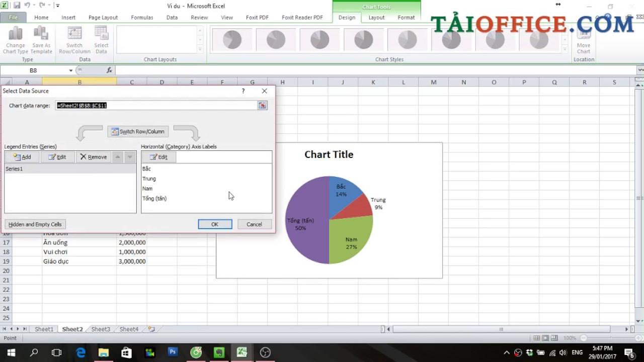Open the Customize Quick Access Toolbar dropdown
The height and width of the screenshot is (362, 644).
(x=58, y=6)
